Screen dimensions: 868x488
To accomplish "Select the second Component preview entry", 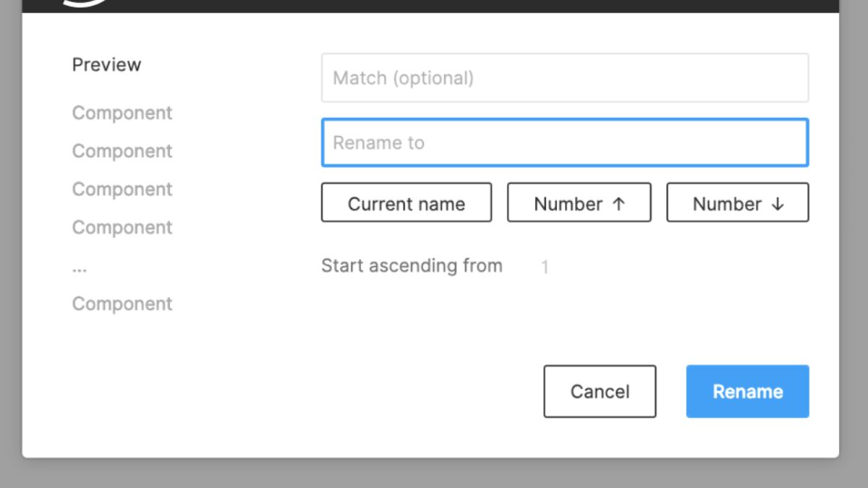I will coord(122,151).
